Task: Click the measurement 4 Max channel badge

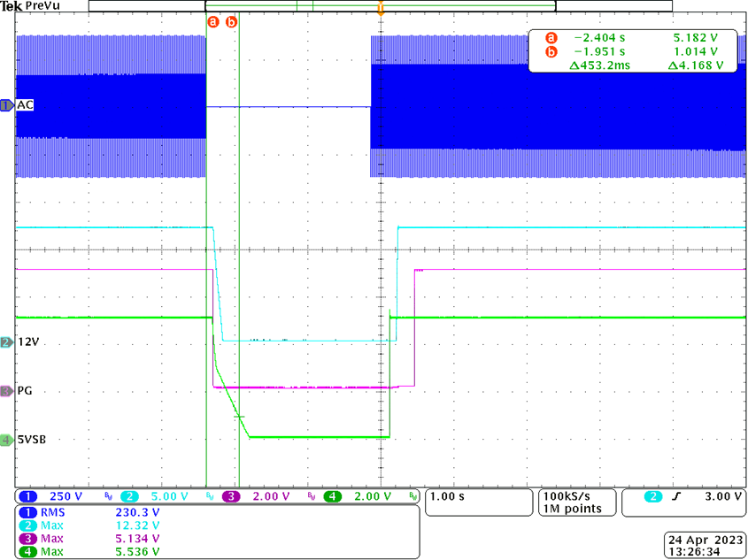Action: (x=29, y=551)
